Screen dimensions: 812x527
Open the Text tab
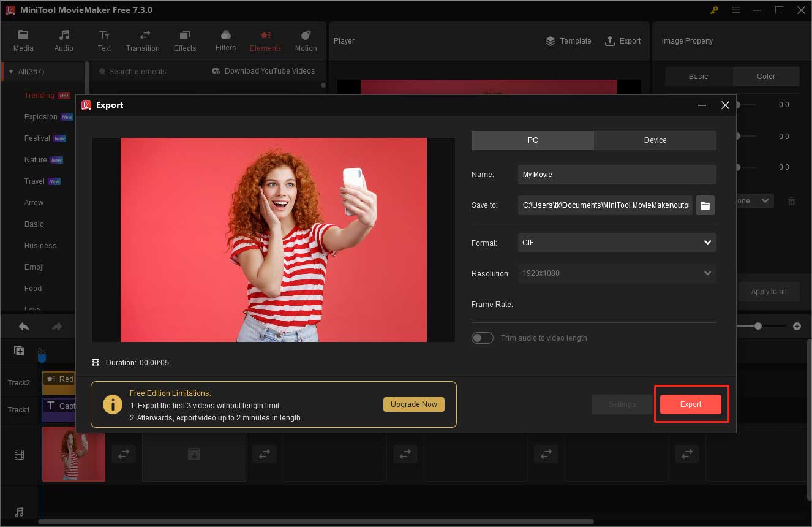[104, 40]
